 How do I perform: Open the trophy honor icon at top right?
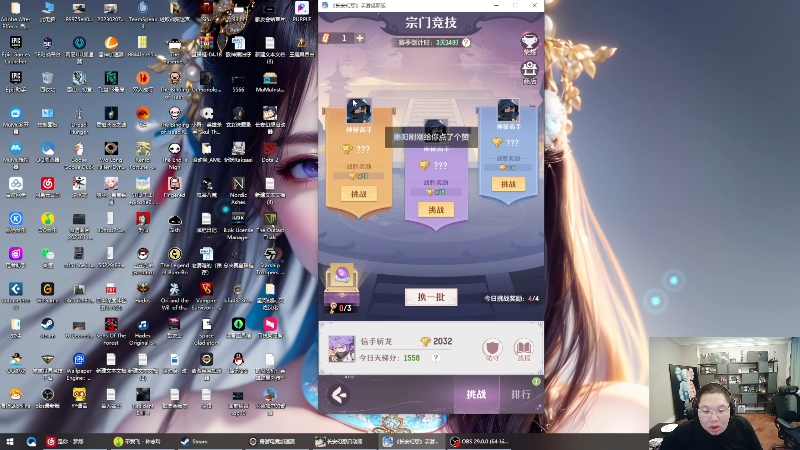point(530,44)
